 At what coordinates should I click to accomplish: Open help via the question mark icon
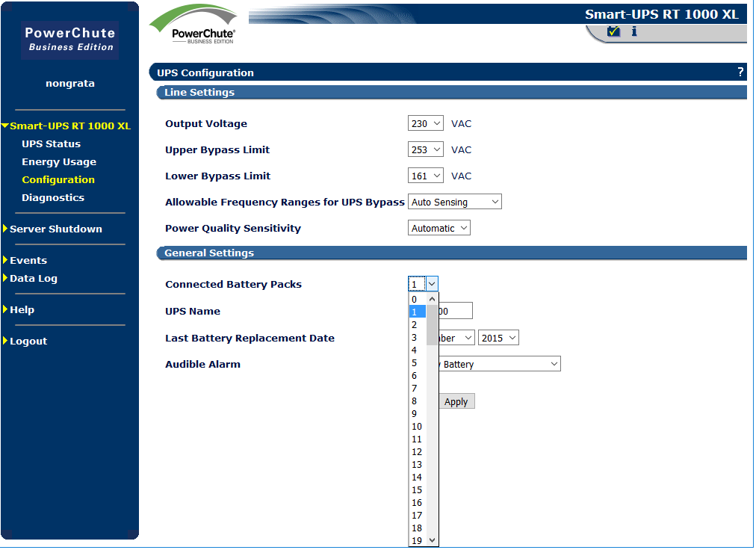pos(740,72)
